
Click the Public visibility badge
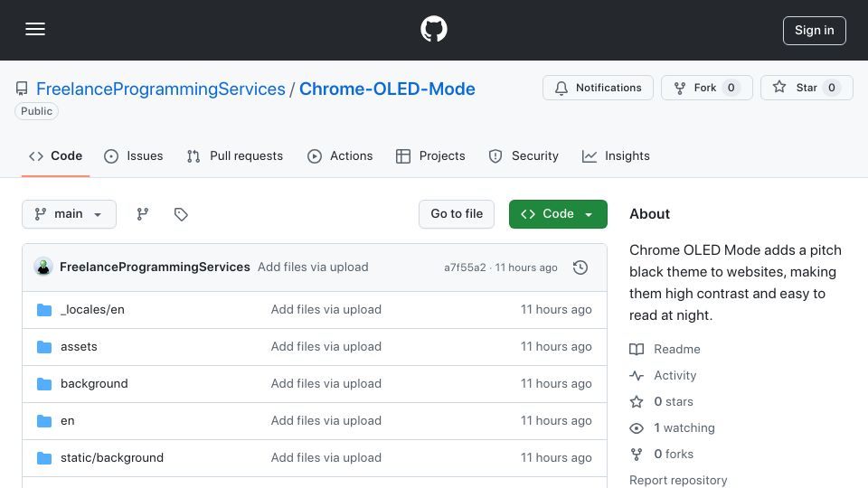pyautogui.click(x=36, y=111)
